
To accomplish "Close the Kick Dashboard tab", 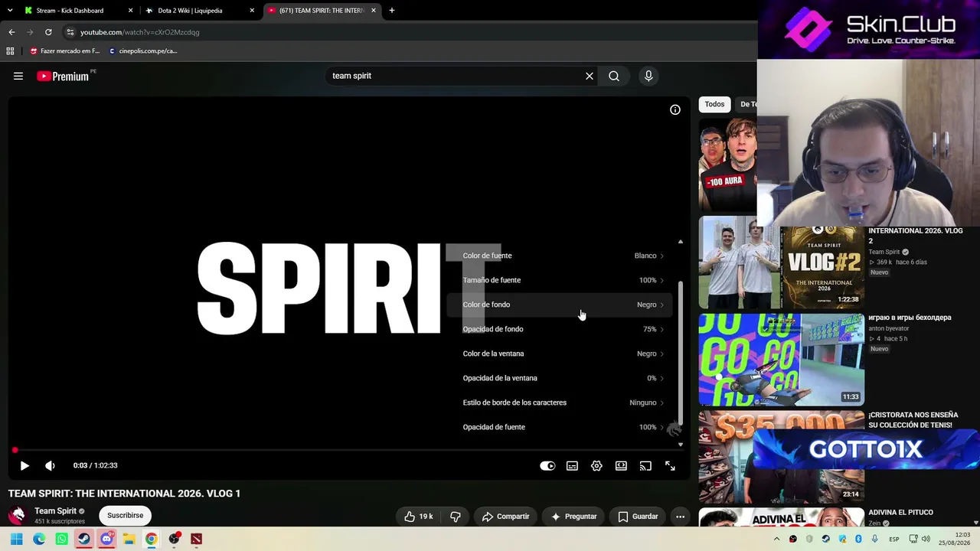I will point(130,11).
